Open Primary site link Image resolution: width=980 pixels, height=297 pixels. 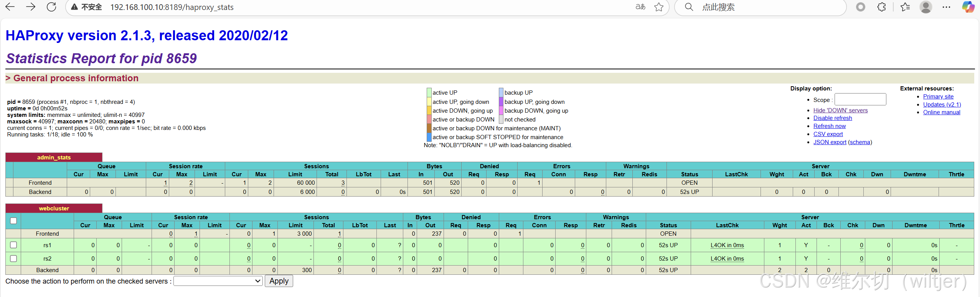938,97
